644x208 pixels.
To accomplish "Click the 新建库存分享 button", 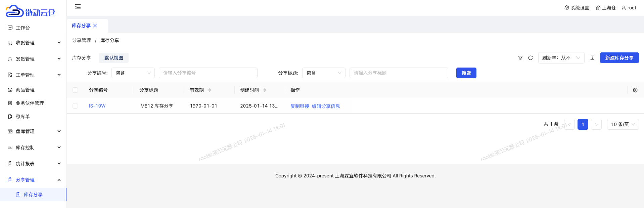I will tap(619, 58).
